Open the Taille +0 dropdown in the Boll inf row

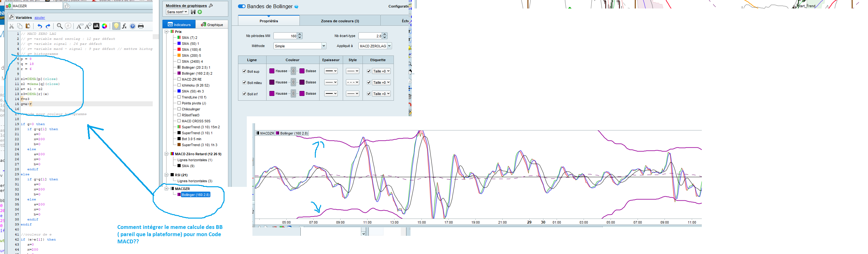(x=381, y=94)
